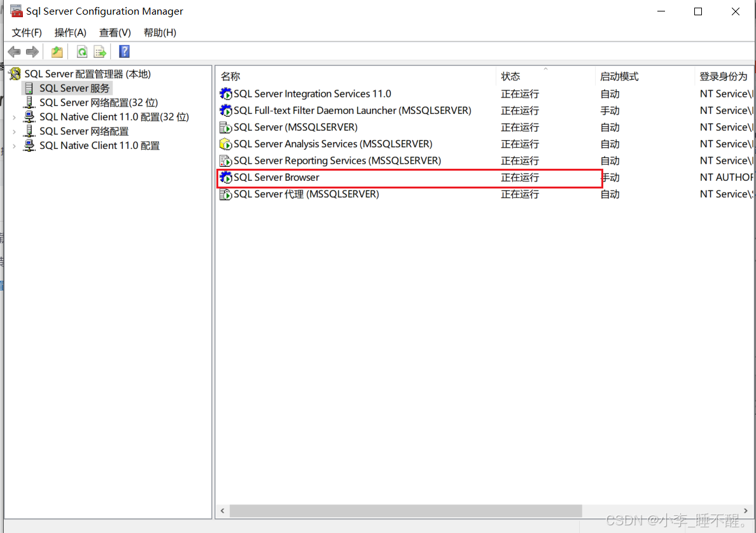Select SQL Server 服务 in the tree
The width and height of the screenshot is (756, 533).
coord(74,88)
